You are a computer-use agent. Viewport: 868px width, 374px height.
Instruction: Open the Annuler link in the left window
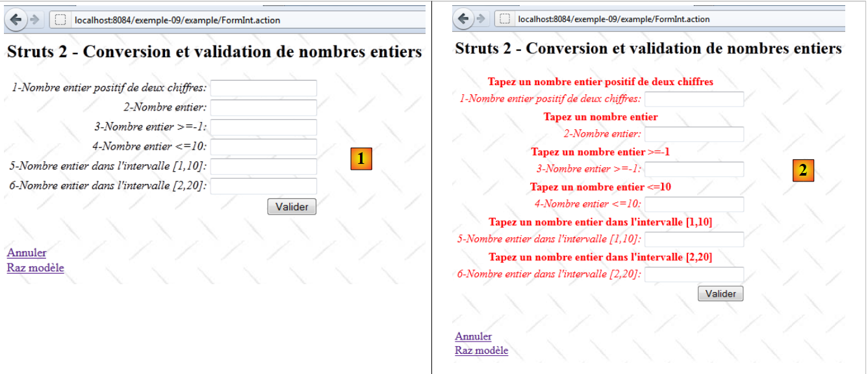[x=27, y=252]
